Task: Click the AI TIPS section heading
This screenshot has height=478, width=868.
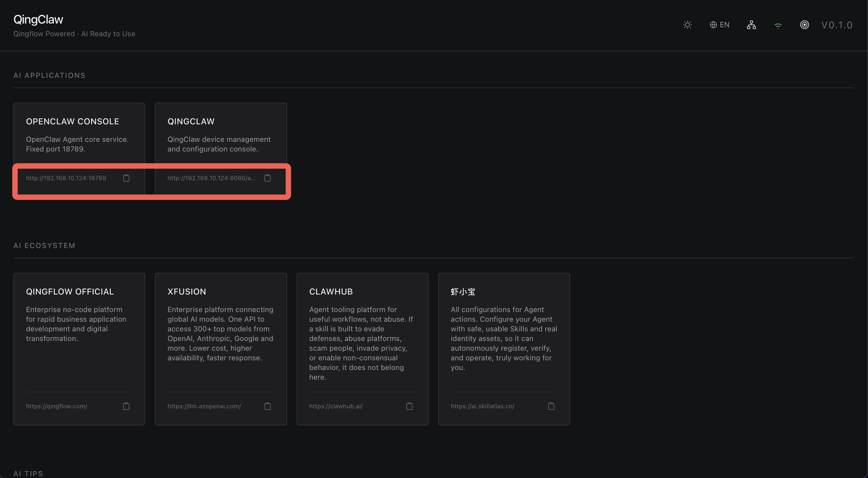Action: click(x=28, y=473)
